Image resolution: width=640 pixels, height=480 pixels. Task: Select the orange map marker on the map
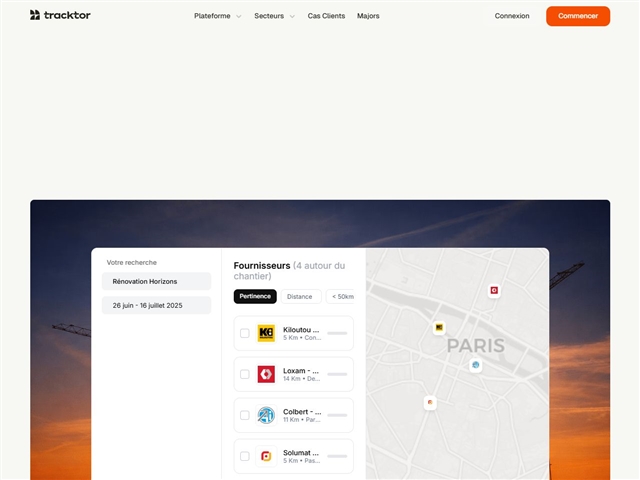(430, 402)
